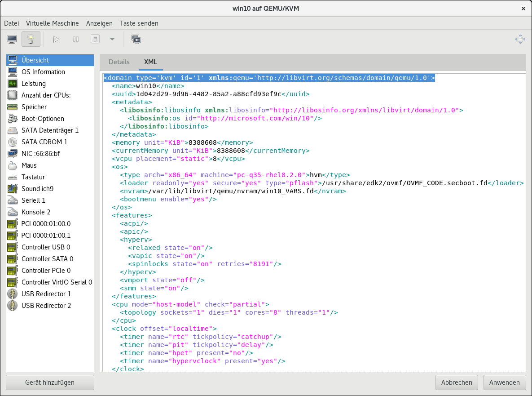
Task: Select NIC :66:86:bf network icon
Action: coord(13,154)
